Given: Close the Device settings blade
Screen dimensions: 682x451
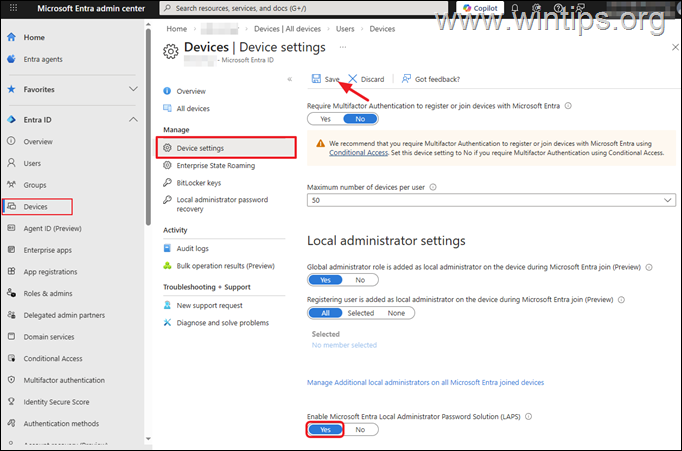Looking at the screenshot, I should tap(675, 47).
